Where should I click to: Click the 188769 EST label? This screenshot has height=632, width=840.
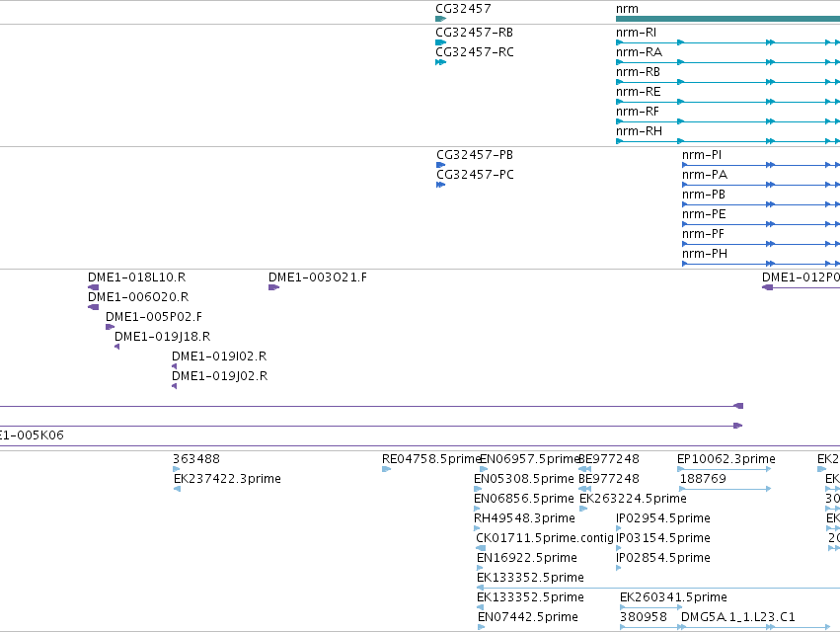(703, 479)
